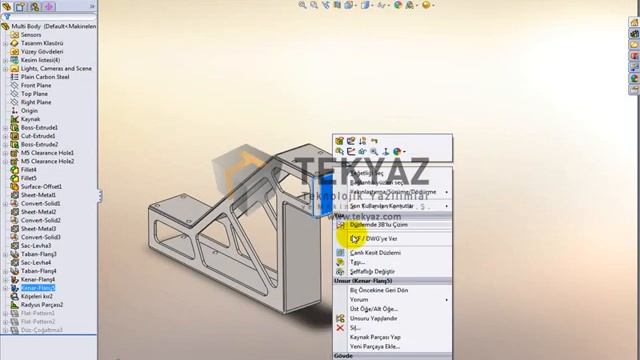Viewport: 640px width, 360px height.
Task: Open the View Settings gold sphere icon
Action: 426,5
